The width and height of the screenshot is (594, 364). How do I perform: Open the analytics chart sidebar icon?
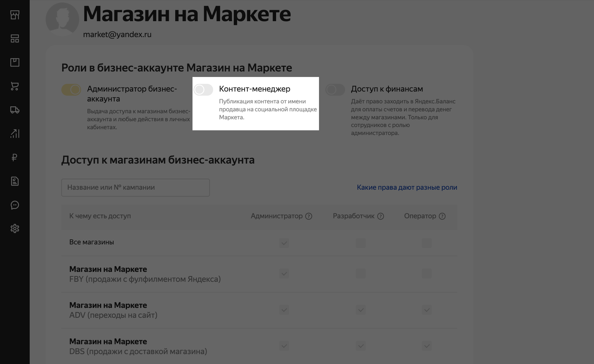(15, 134)
